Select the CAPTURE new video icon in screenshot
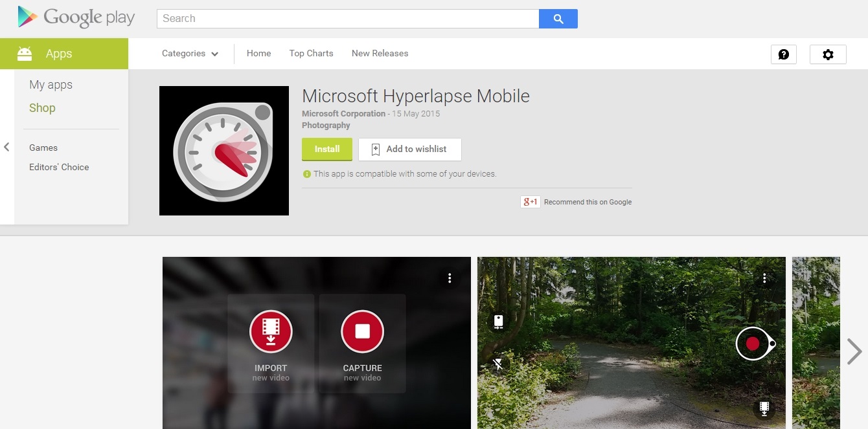The height and width of the screenshot is (429, 868). click(361, 331)
